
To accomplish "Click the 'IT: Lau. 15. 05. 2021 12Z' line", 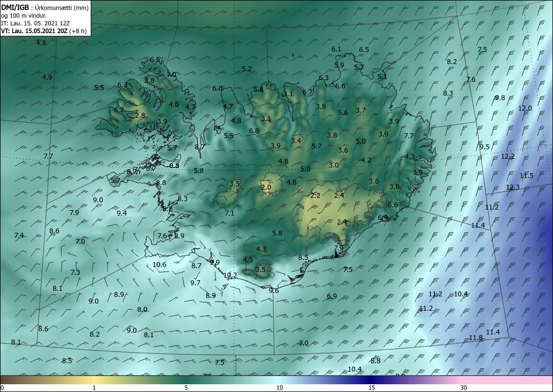I will click(35, 23).
